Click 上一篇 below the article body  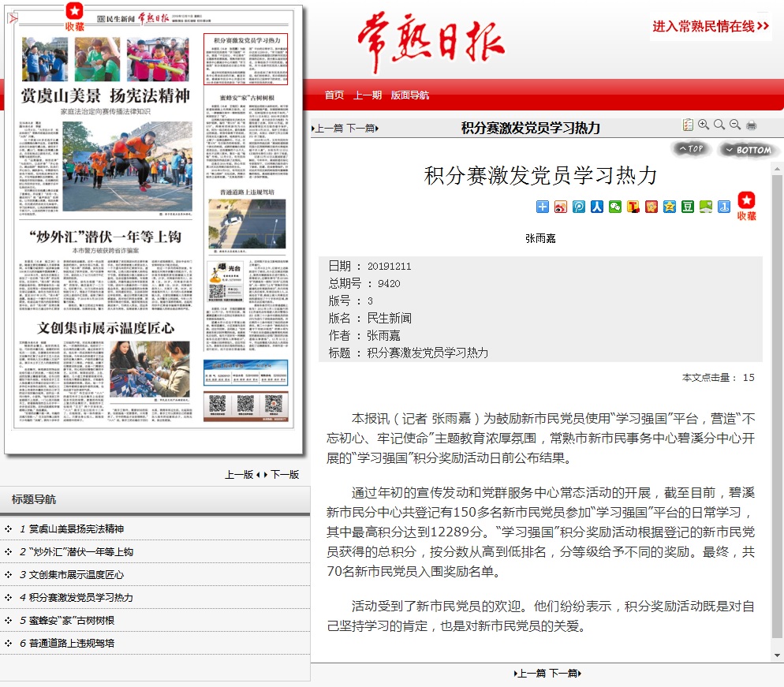530,674
